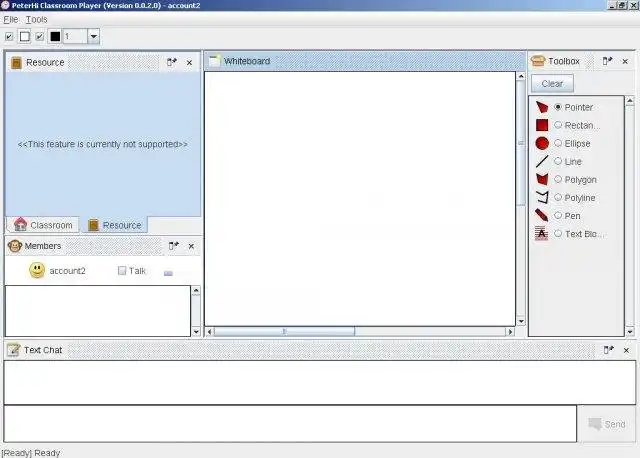Image resolution: width=640 pixels, height=458 pixels.
Task: Click Toolbox scrollbar up arrow
Action: pyautogui.click(x=630, y=100)
